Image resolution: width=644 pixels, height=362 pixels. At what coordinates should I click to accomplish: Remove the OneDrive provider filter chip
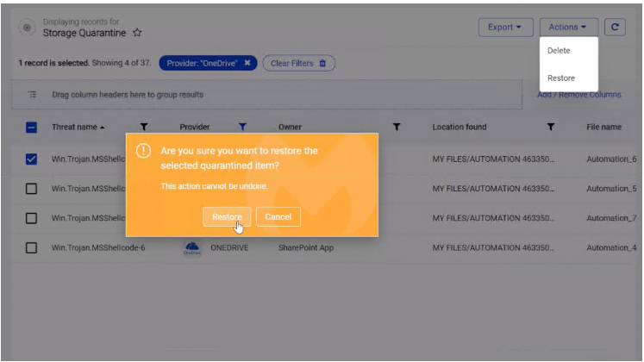(247, 63)
